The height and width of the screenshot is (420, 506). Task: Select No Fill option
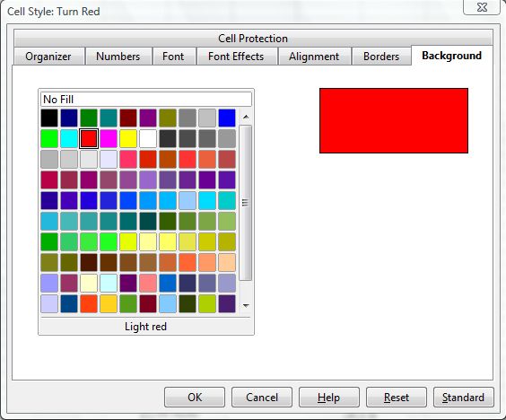click(146, 99)
